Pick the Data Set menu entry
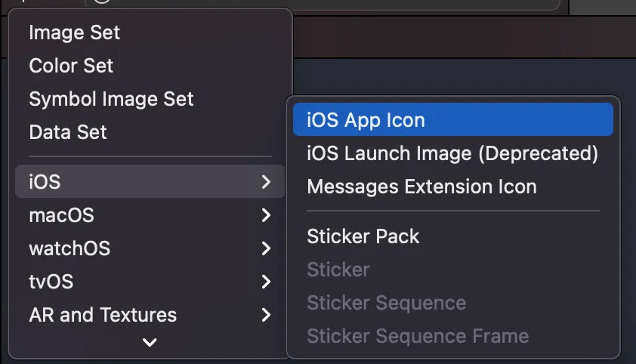This screenshot has height=364, width=636. point(67,132)
